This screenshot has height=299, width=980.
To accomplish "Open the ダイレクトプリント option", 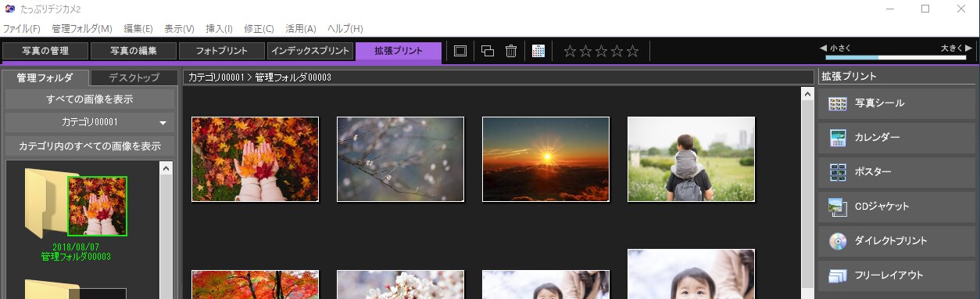I will click(896, 241).
